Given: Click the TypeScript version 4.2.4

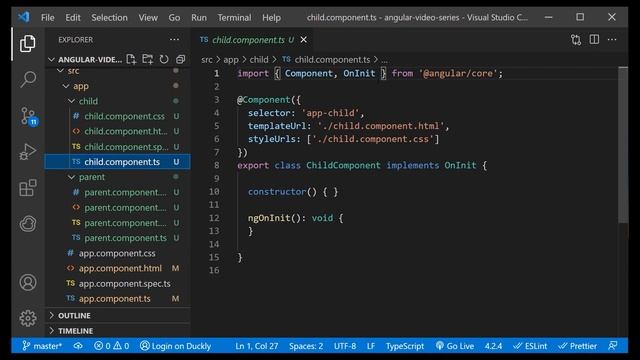Looking at the screenshot, I should pyautogui.click(x=493, y=346).
